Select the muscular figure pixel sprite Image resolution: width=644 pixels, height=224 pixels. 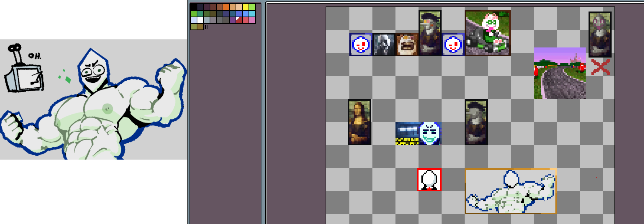[511, 191]
